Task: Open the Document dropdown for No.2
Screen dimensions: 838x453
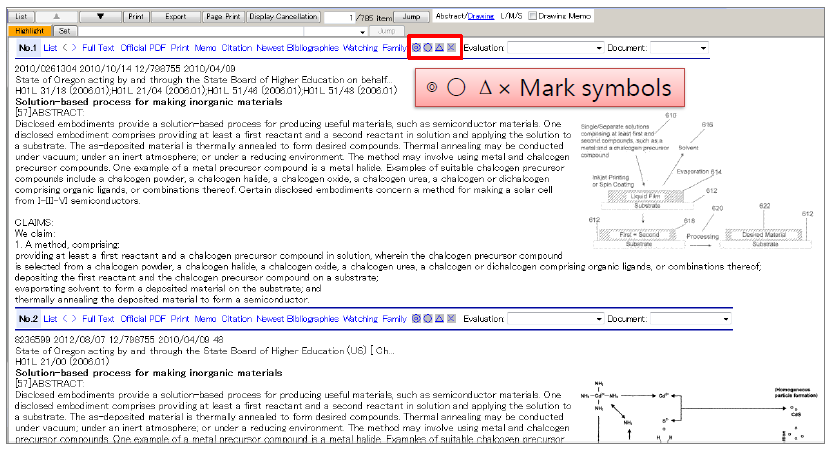Action: pos(691,319)
